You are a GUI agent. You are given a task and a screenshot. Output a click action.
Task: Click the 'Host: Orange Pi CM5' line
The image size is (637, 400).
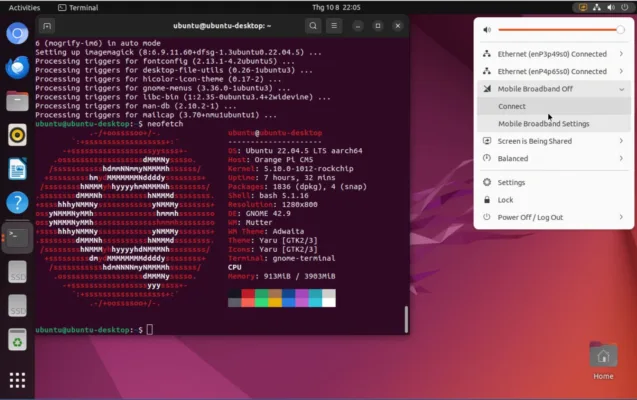click(270, 160)
